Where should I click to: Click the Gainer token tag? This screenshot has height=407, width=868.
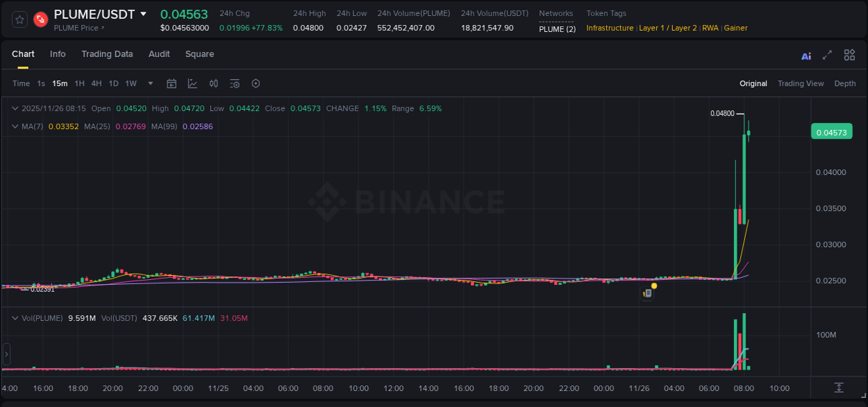735,28
